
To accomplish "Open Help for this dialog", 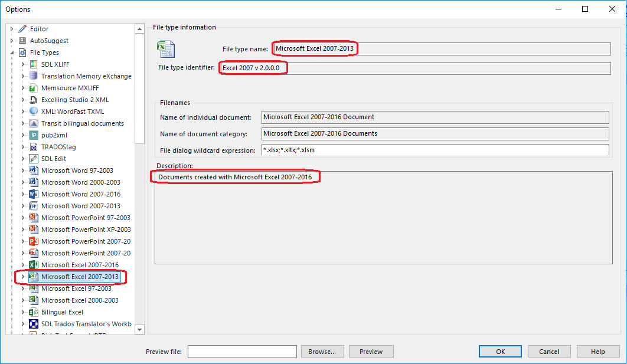I will pyautogui.click(x=598, y=351).
